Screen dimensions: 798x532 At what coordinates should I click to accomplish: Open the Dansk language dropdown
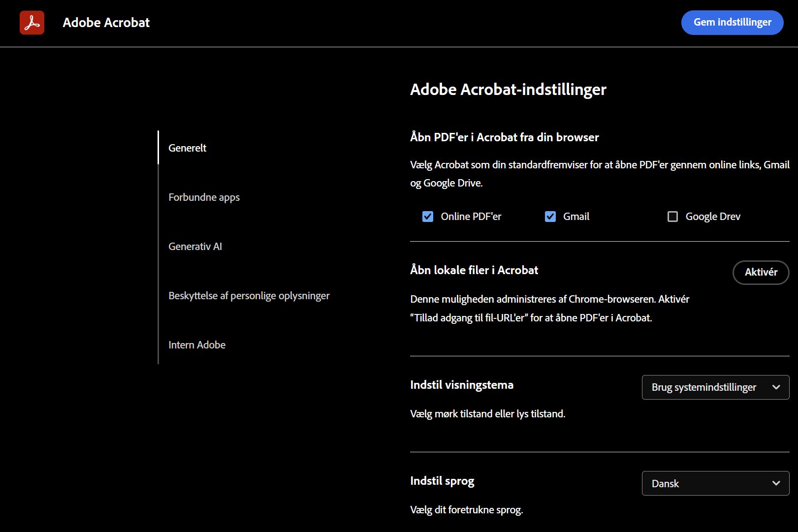click(715, 483)
